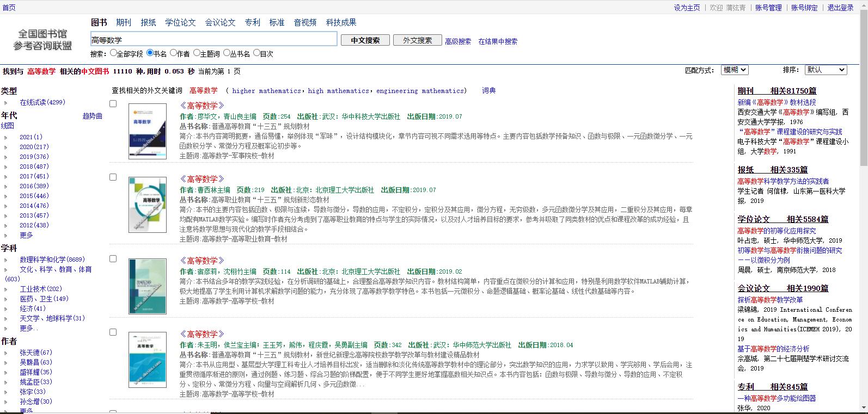Expand the 数理科学和化学 subject arrow

click(x=6, y=260)
